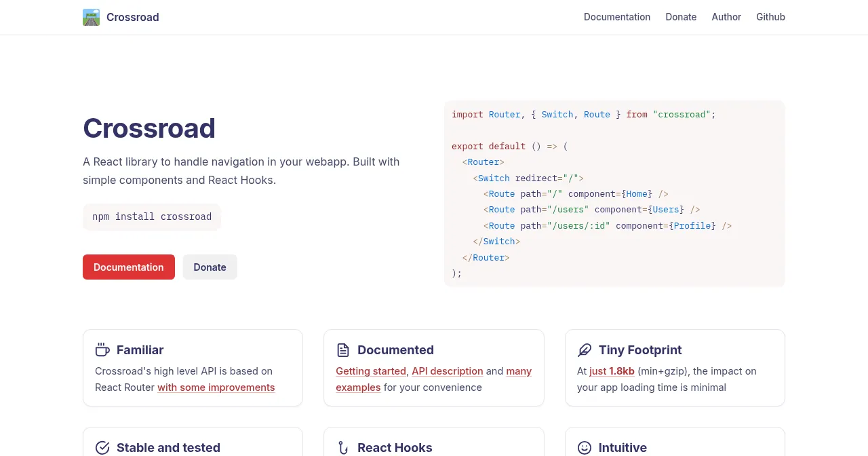Viewport: 868px width, 456px height.
Task: Click the Route path="/users" component Users line
Action: [x=592, y=210]
